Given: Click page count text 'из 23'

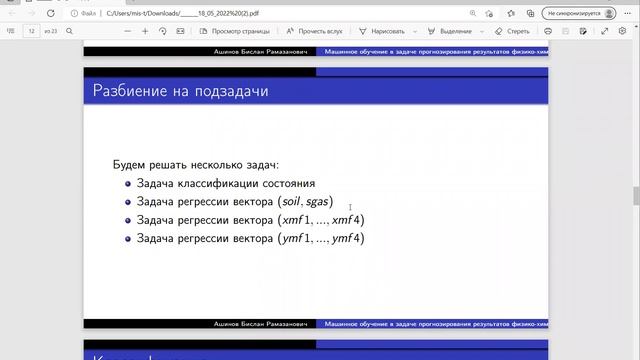Looking at the screenshot, I should 51,31.
